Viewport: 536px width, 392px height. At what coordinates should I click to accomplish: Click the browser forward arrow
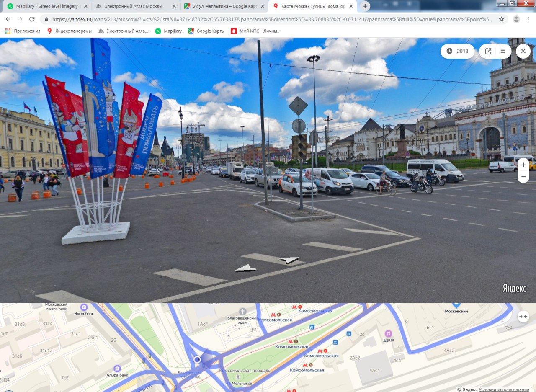pos(20,19)
